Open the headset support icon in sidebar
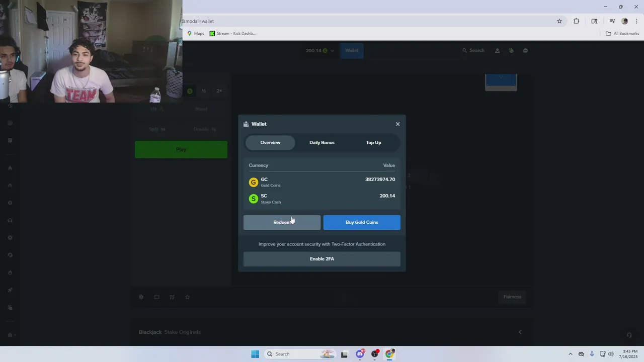Viewport: 644px width, 362px height. click(10, 220)
